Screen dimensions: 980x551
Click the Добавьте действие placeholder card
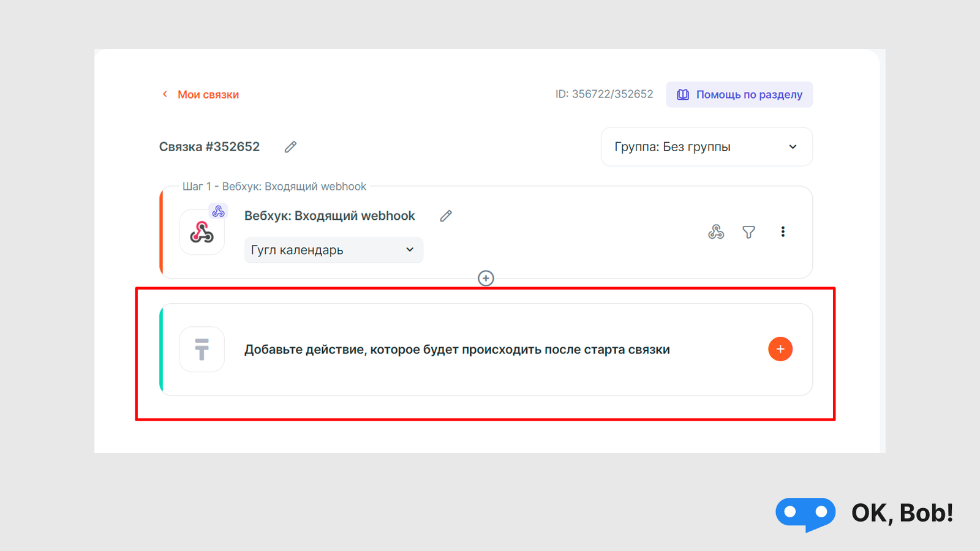tap(458, 349)
